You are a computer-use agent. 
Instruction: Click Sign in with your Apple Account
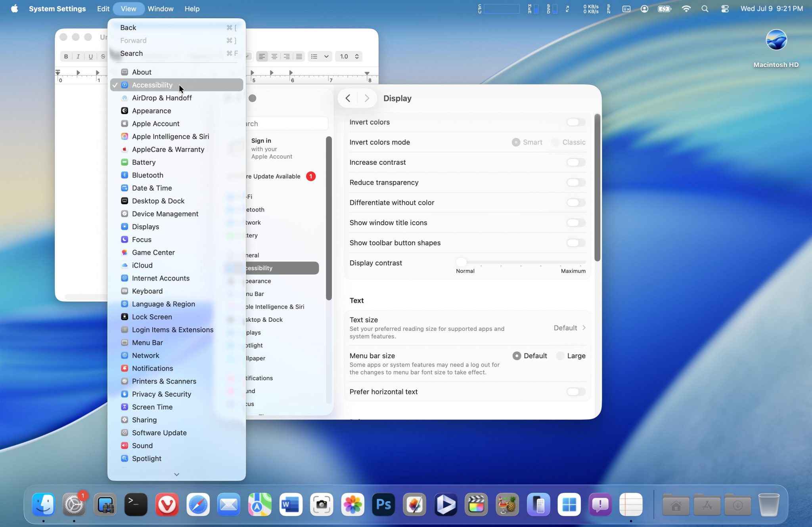[272, 149]
